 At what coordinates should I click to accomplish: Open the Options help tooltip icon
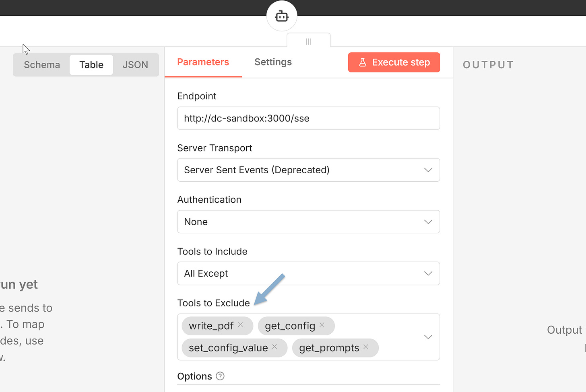[220, 376]
